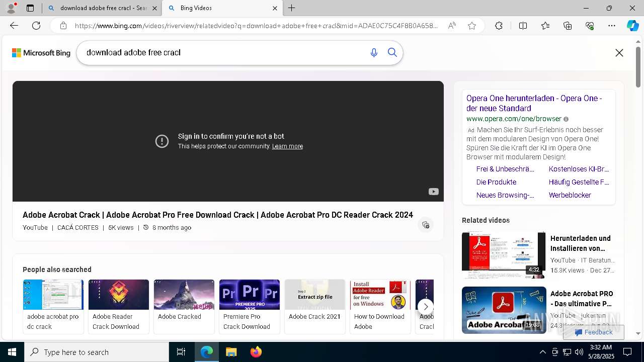Open the Extensions puzzle icon
644x362 pixels.
click(499, 26)
